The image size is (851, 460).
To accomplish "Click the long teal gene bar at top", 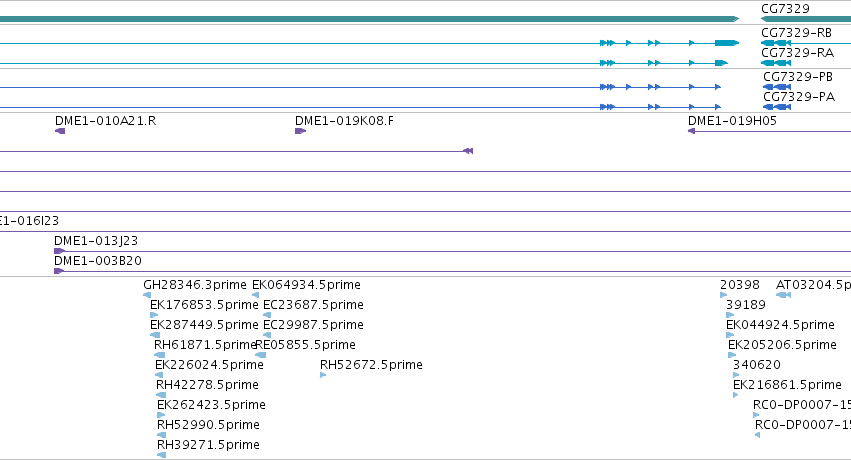I will (369, 19).
